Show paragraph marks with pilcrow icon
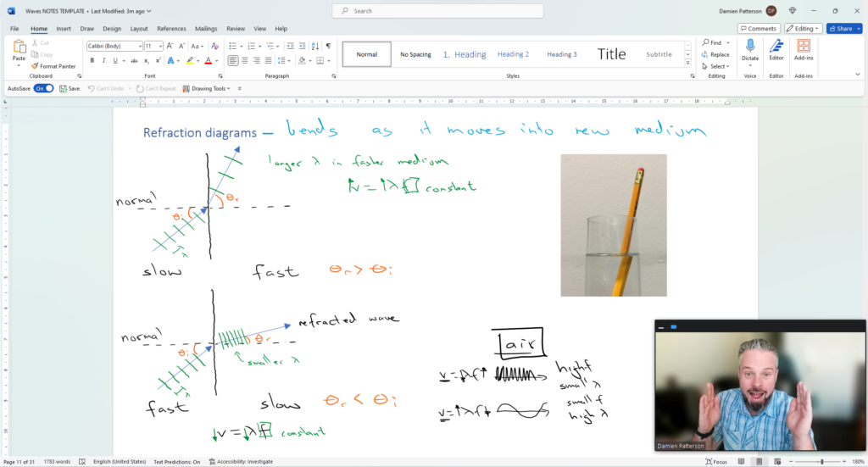 click(328, 46)
